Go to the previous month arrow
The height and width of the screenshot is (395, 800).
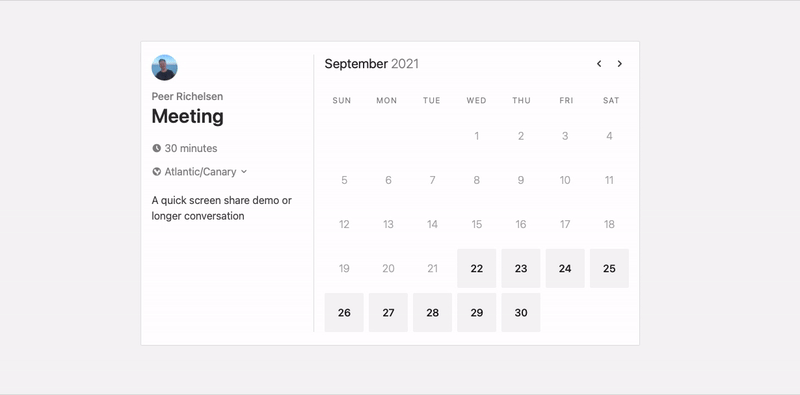[599, 64]
